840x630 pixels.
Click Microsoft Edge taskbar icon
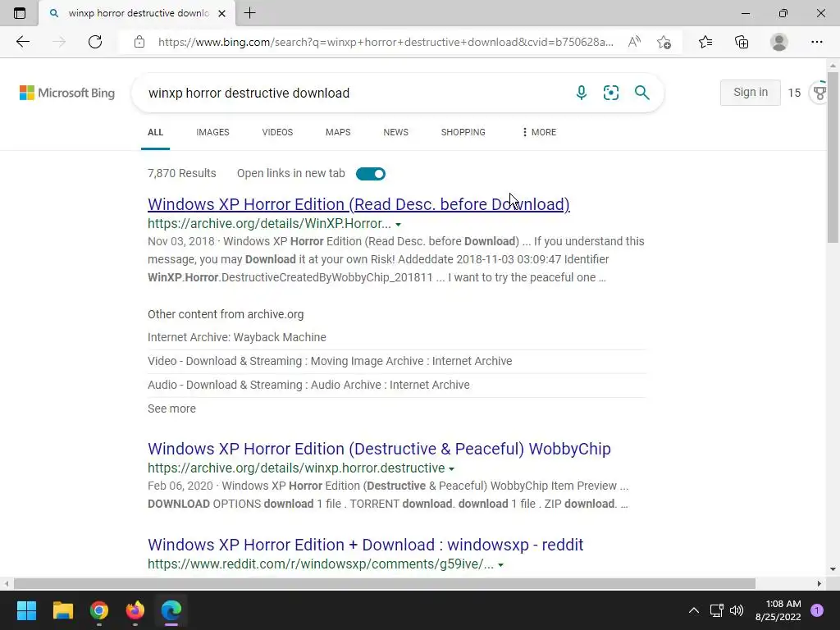pyautogui.click(x=171, y=610)
